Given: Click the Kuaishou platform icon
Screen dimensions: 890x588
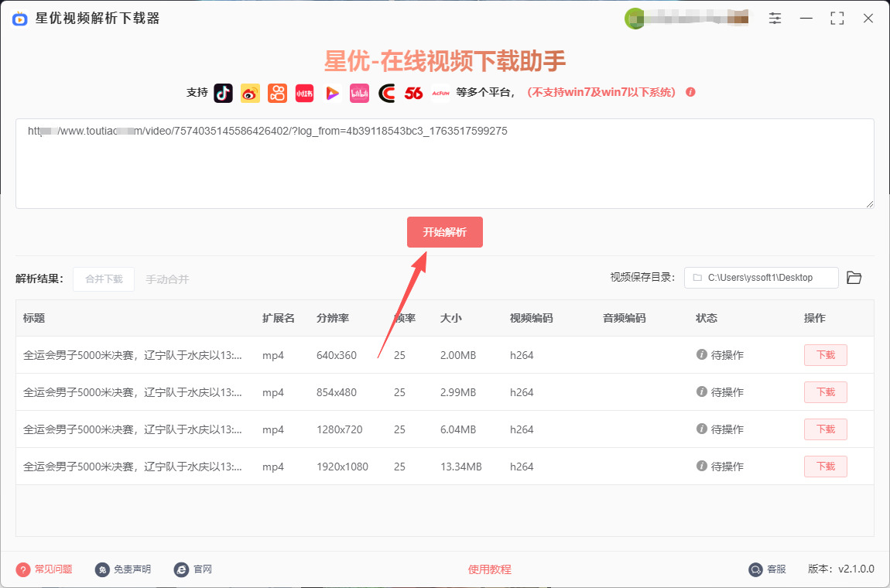Looking at the screenshot, I should click(278, 93).
